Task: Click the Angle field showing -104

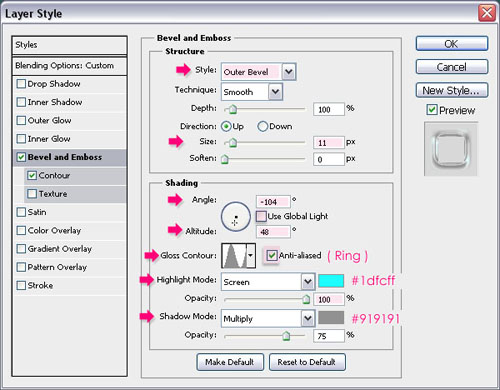Action: tap(273, 202)
